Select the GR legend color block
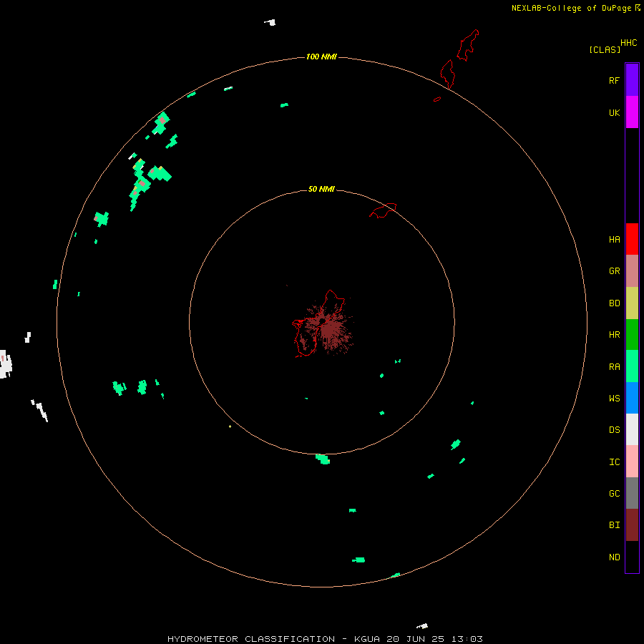This screenshot has height=644, width=644. coord(632,271)
